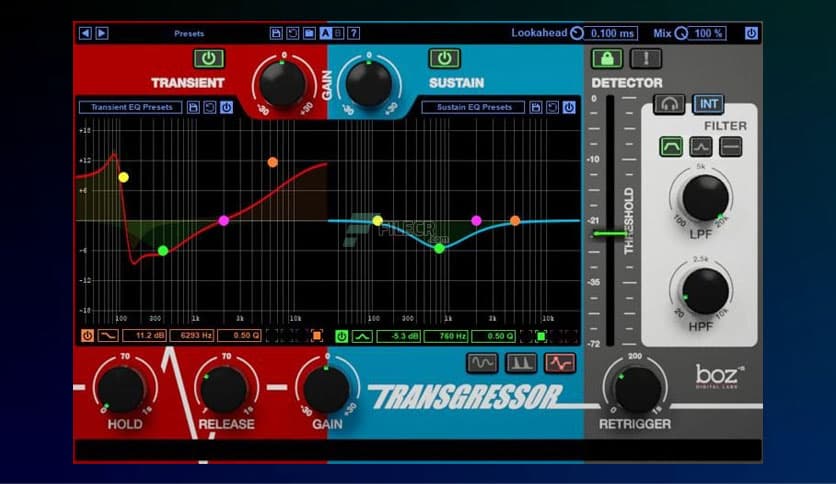Reset Transient EQ with revert icon
836x484 pixels.
pos(210,107)
